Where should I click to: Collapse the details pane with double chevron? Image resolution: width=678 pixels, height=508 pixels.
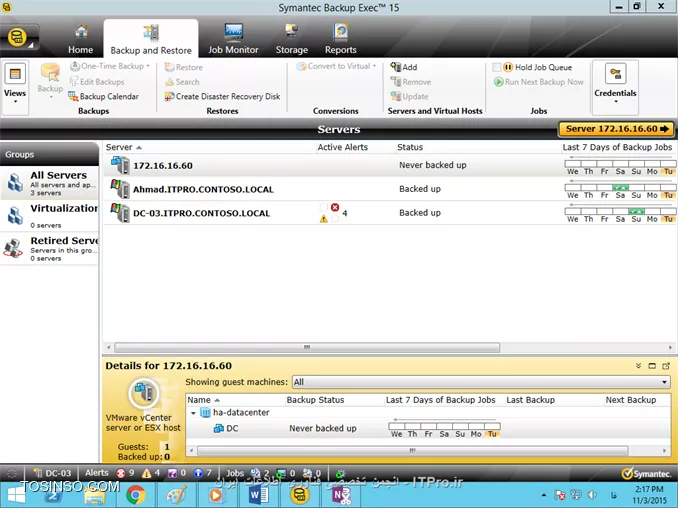(639, 366)
